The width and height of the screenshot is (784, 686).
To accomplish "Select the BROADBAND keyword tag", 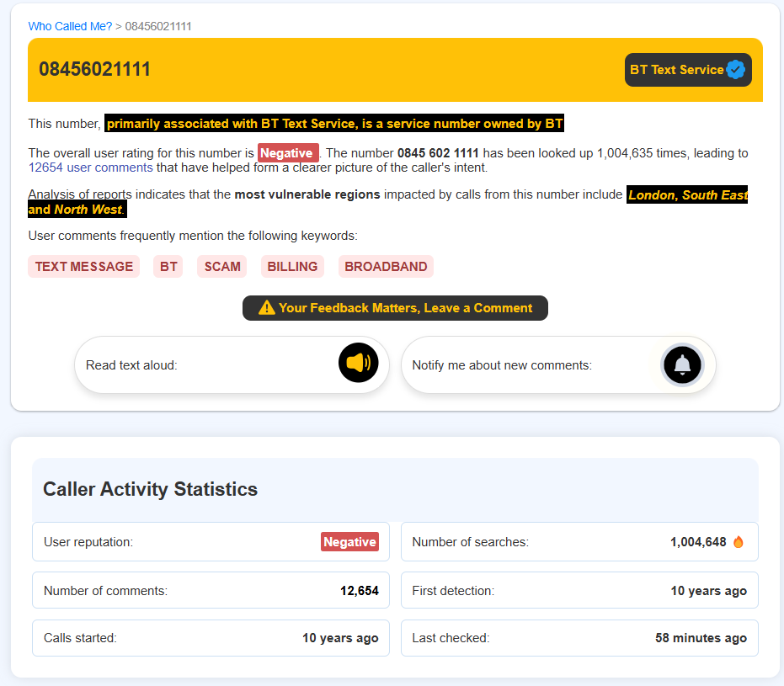I will click(x=386, y=266).
